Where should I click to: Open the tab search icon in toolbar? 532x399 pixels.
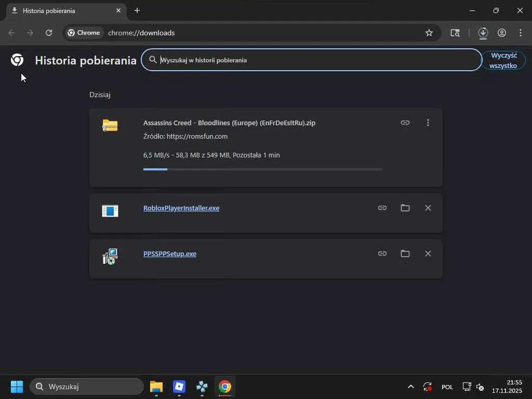tap(455, 33)
